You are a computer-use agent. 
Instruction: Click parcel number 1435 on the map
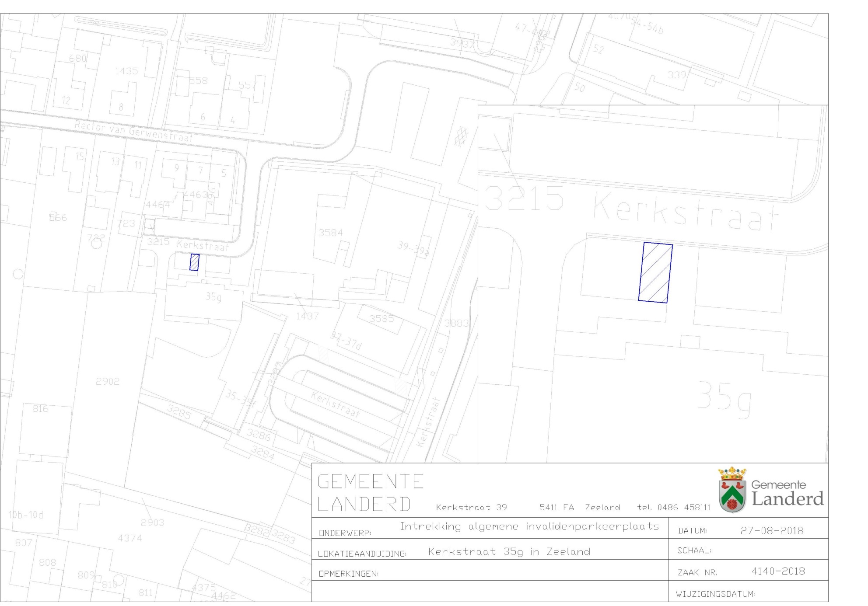[x=126, y=71]
